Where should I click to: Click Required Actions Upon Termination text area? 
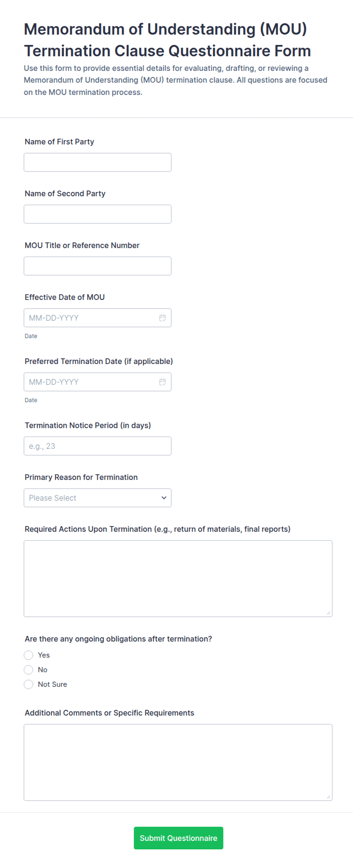pos(178,578)
